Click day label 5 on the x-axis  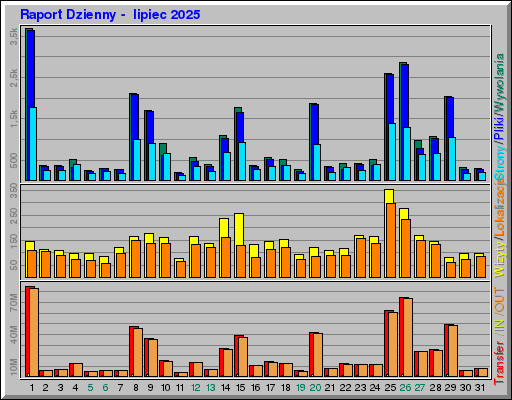click(90, 388)
